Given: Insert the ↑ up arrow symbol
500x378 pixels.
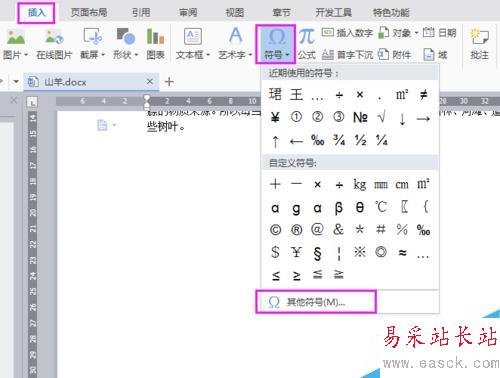Looking at the screenshot, I should (275, 141).
